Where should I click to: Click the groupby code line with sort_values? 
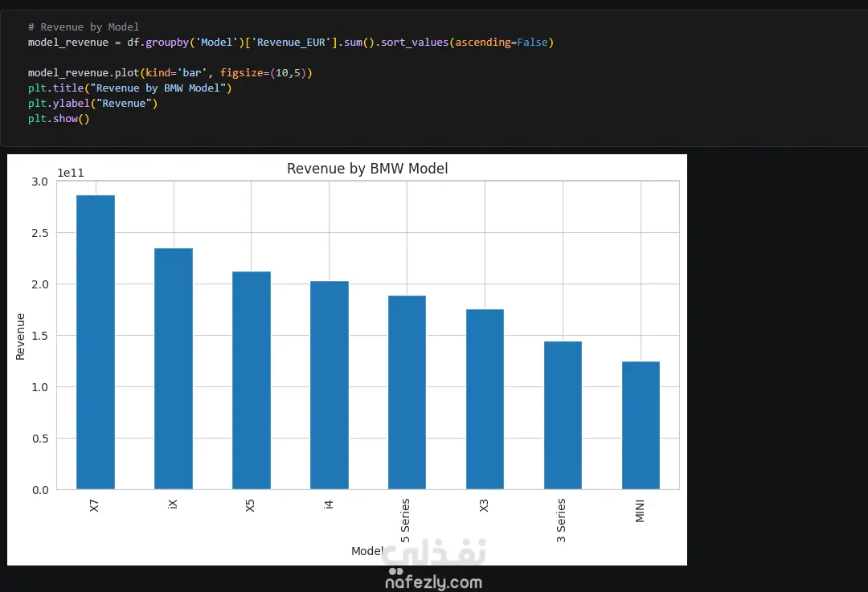pos(291,43)
